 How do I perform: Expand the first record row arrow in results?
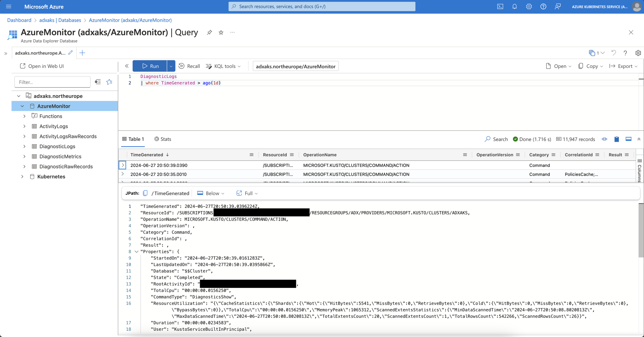(x=122, y=165)
